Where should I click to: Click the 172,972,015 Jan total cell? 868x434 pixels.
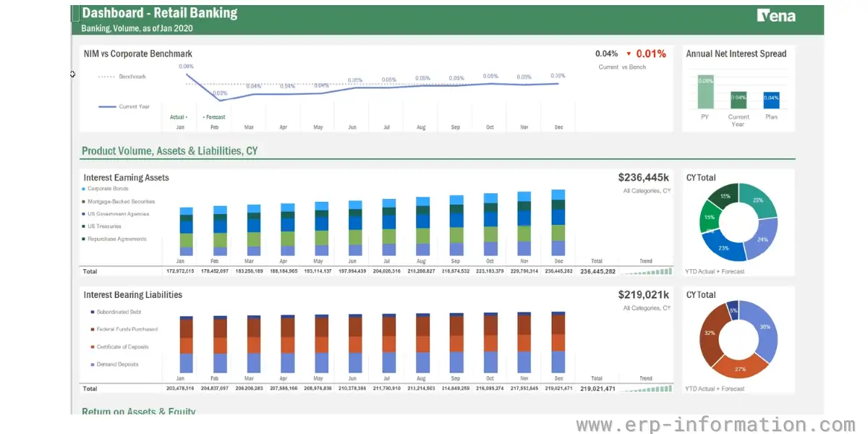pyautogui.click(x=180, y=271)
